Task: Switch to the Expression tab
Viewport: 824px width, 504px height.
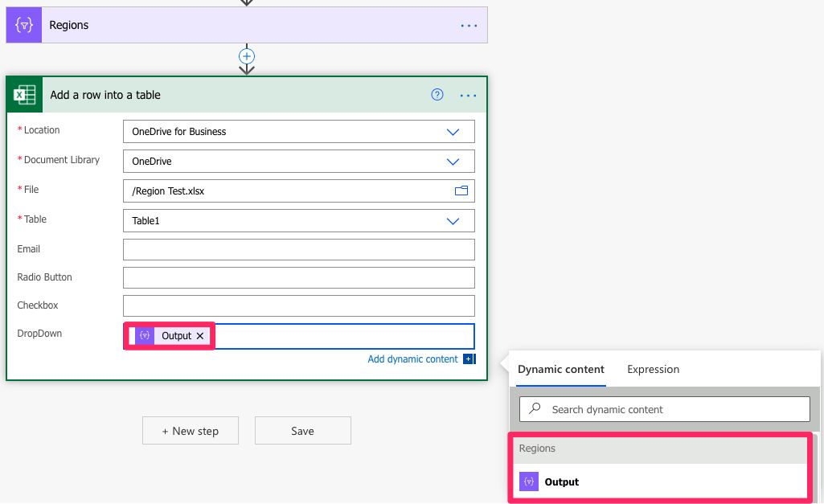Action: [x=653, y=369]
